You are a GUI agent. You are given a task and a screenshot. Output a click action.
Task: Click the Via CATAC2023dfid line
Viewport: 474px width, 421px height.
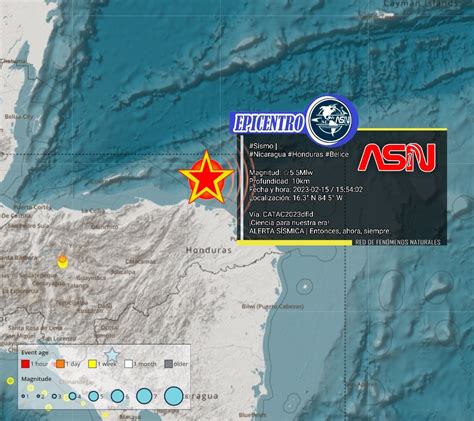[x=281, y=214]
